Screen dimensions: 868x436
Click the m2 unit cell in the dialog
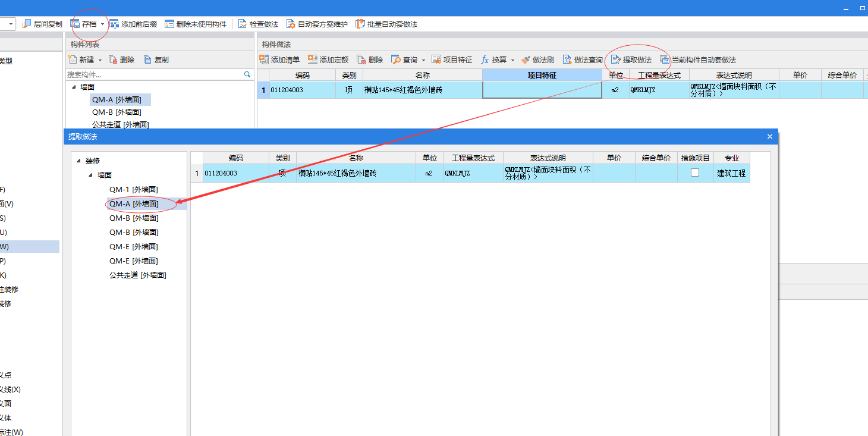click(x=430, y=173)
